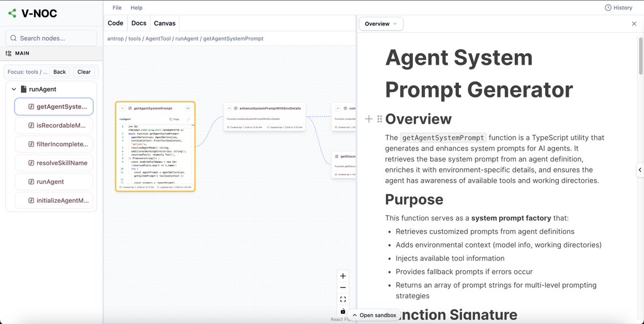644x324 pixels.
Task: Click function icon beside isRecordableM... item
Action: click(31, 126)
